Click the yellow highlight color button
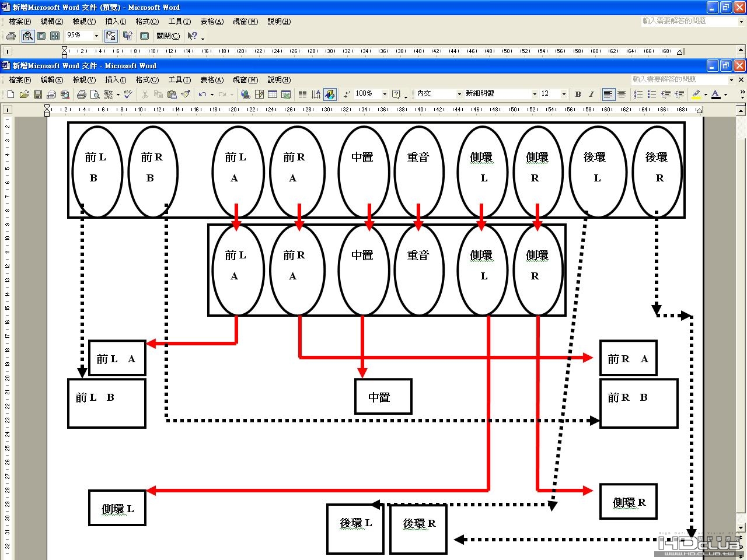The image size is (747, 560). (696, 94)
